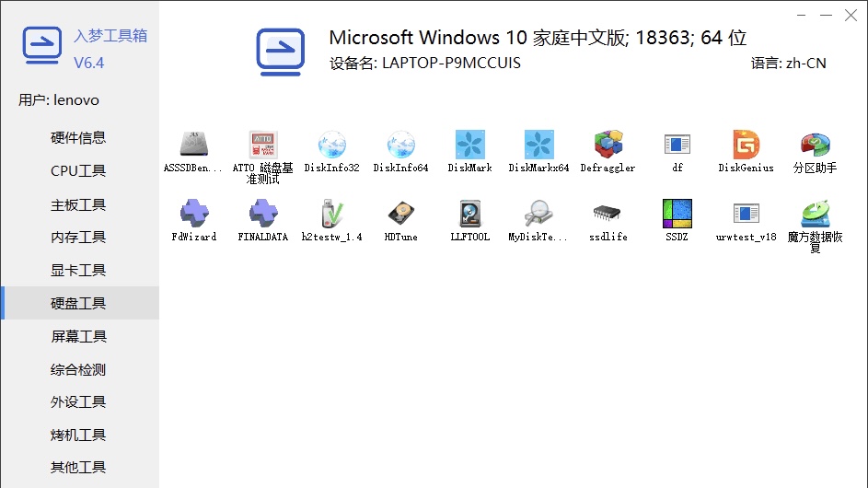This screenshot has width=868, height=488.
Task: Open the df tool icon
Action: [x=677, y=145]
